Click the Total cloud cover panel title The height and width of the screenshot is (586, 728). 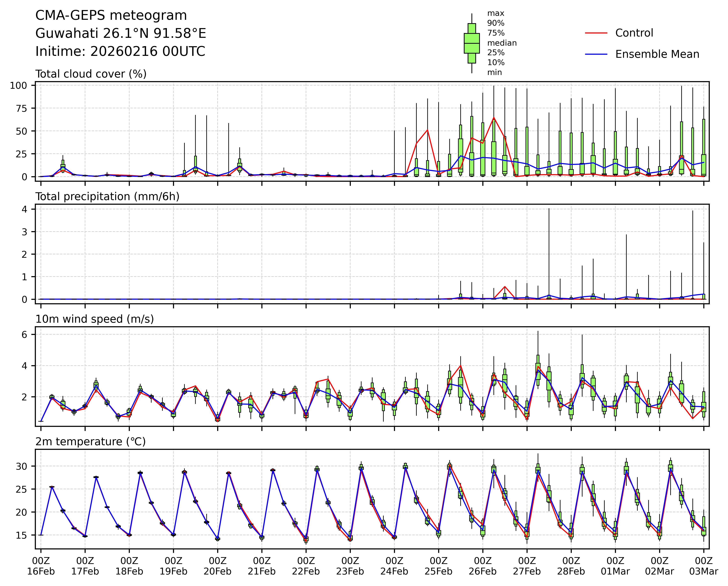point(91,74)
